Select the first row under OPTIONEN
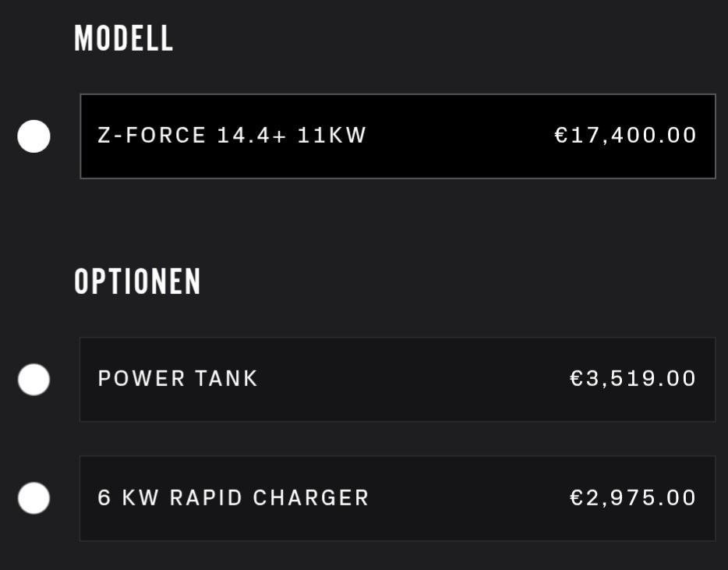Image resolution: width=728 pixels, height=570 pixels. [398, 380]
